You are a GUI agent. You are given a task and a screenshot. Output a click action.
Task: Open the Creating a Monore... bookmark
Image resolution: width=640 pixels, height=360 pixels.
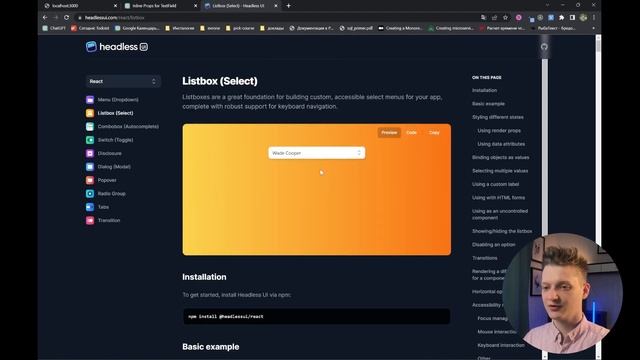400,28
